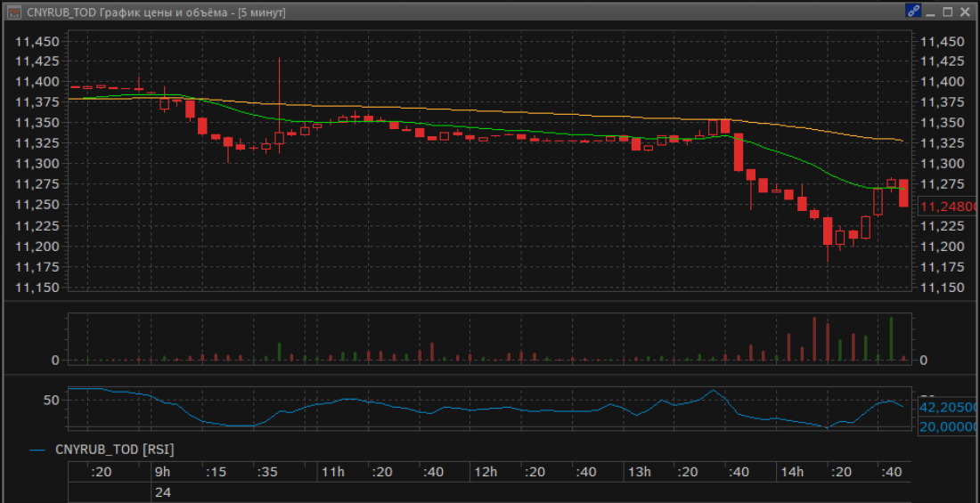Image resolution: width=980 pixels, height=503 pixels.
Task: Maximize the CNYRUB_TOD chart window
Action: [948, 12]
